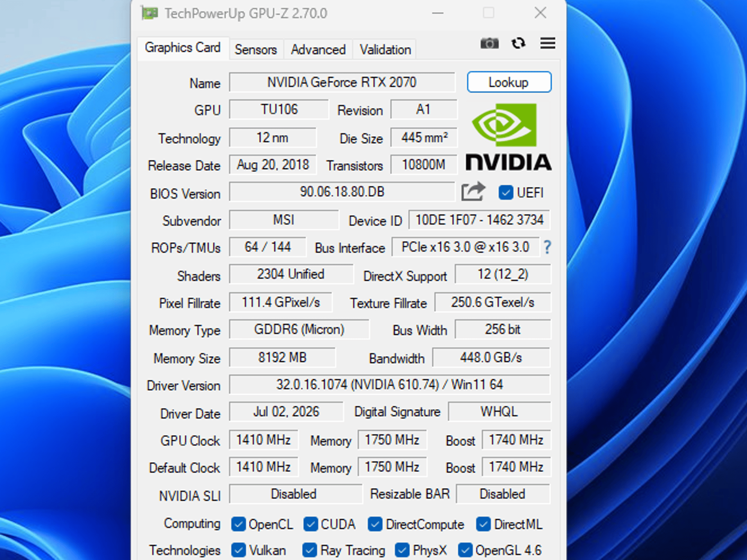Click the Default Clock row's Boost 1740 MHz field
Image resolution: width=747 pixels, height=560 pixels.
[x=516, y=467]
